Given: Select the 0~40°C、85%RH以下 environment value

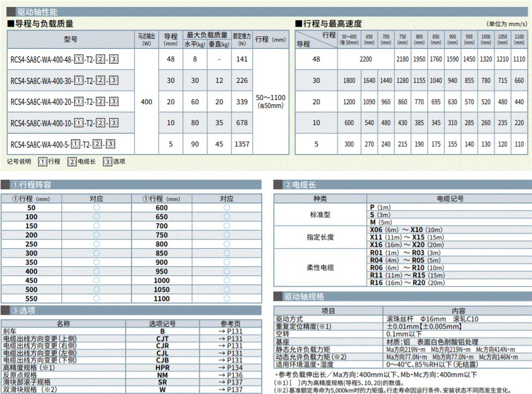Looking at the screenshot, I should point(432,365).
